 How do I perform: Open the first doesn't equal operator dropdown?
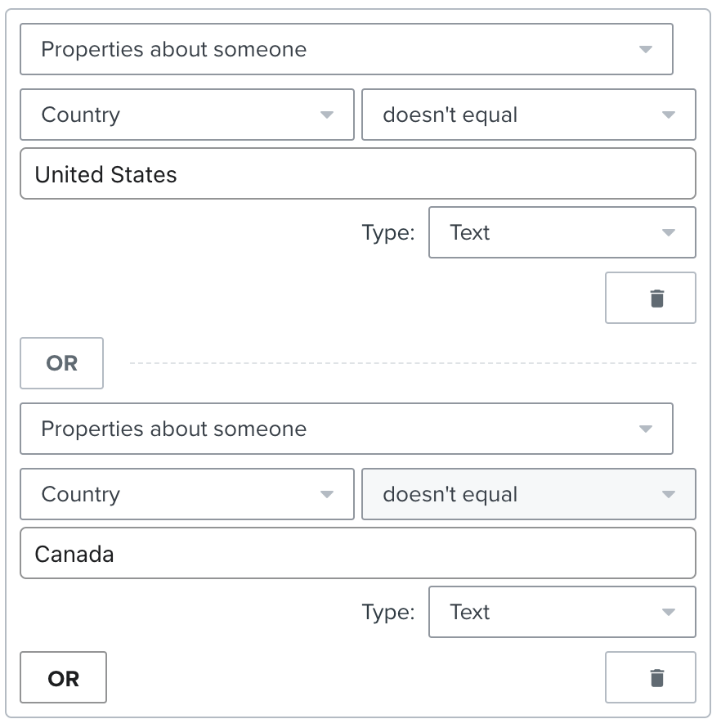click(x=528, y=115)
